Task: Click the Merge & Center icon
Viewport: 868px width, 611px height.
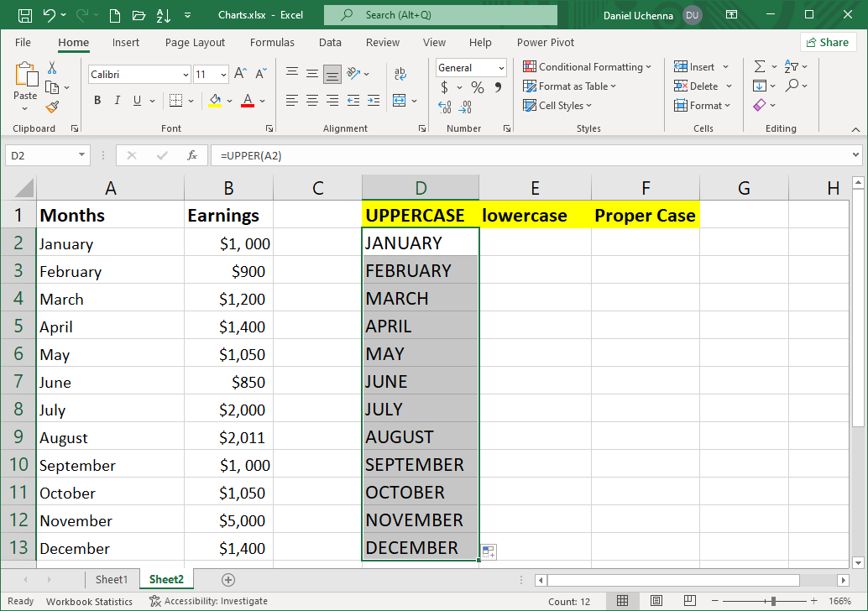Action: (400, 101)
